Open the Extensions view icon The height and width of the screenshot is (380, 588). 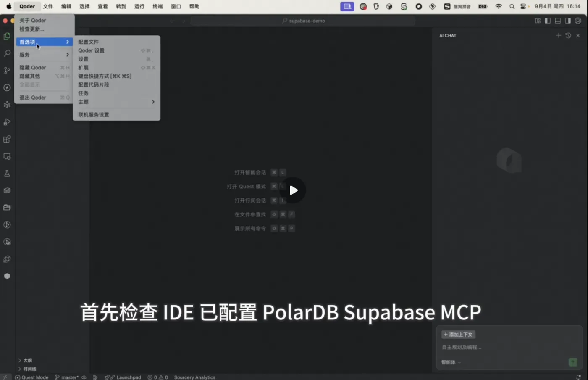click(7, 139)
